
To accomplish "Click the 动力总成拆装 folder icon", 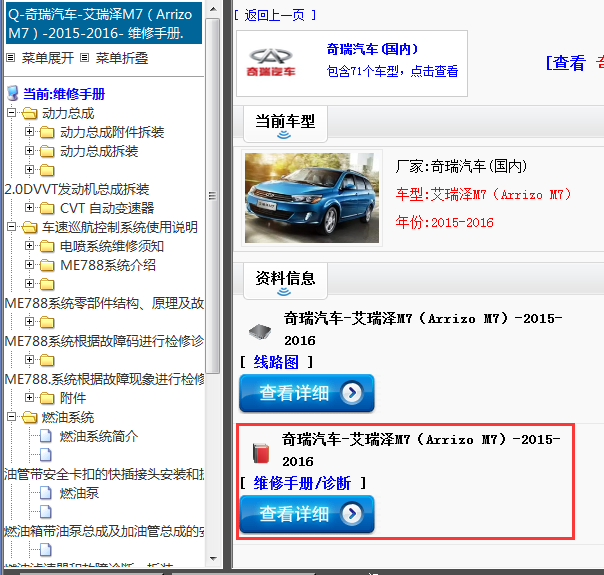I will coord(47,151).
